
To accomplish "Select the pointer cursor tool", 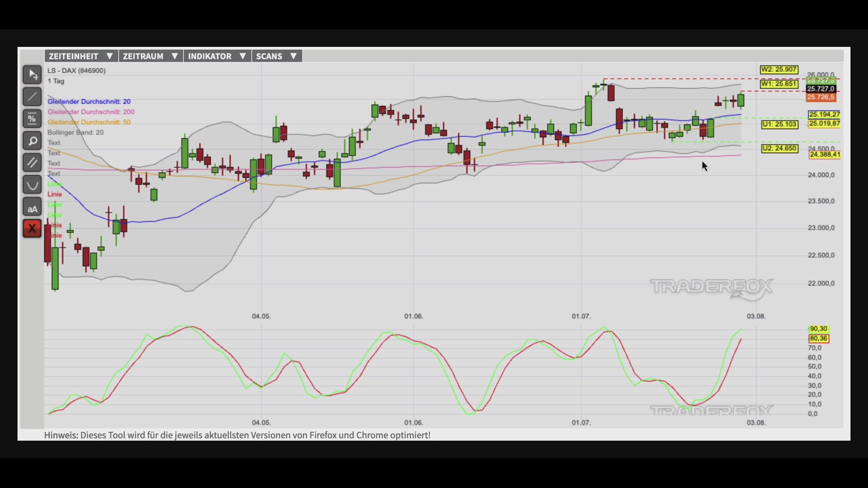I will [32, 75].
